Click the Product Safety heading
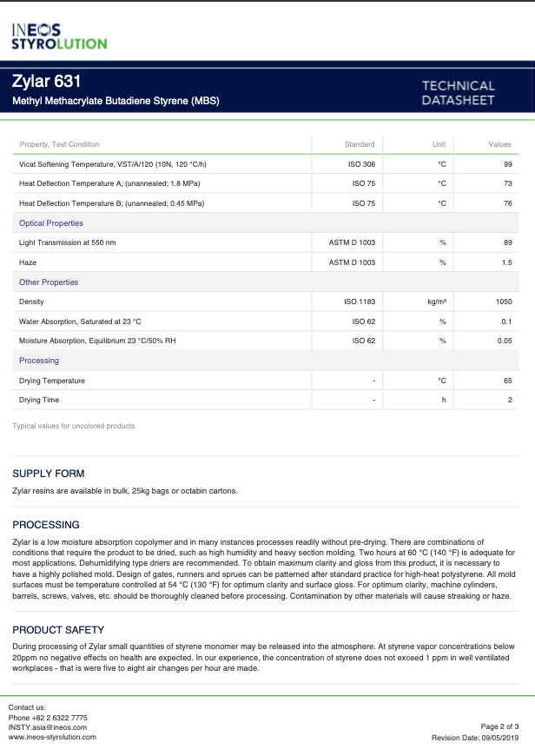This screenshot has height=756, width=535. (58, 629)
